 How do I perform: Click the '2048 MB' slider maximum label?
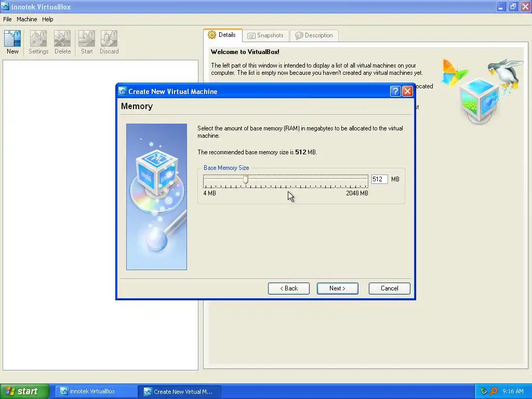357,193
